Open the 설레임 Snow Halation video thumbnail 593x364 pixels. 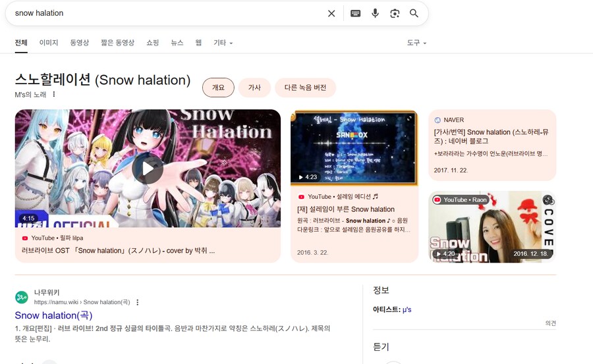point(354,148)
